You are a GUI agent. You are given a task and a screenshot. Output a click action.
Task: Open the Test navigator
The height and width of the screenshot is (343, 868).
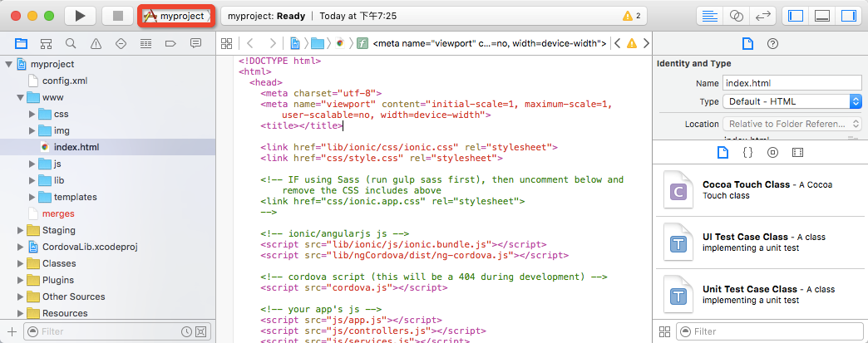[x=121, y=43]
